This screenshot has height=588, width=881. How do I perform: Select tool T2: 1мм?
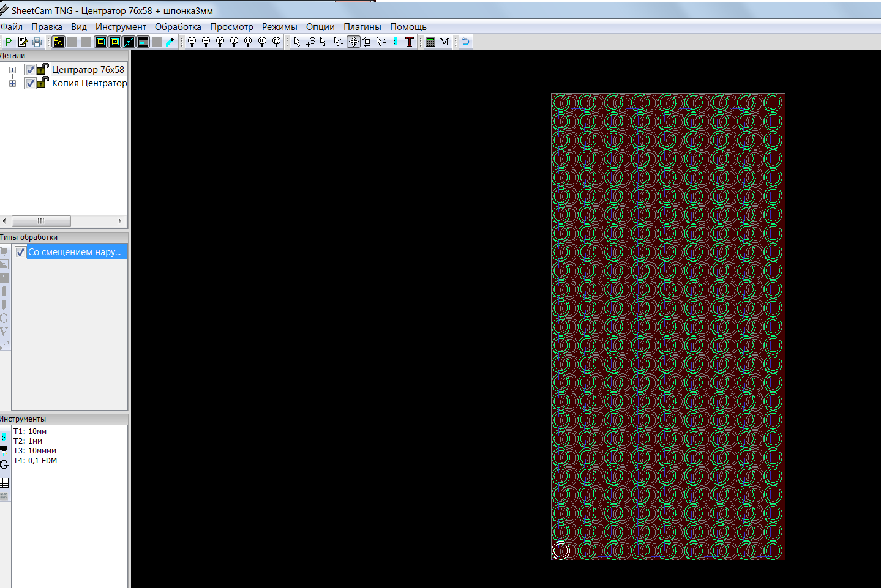click(28, 441)
